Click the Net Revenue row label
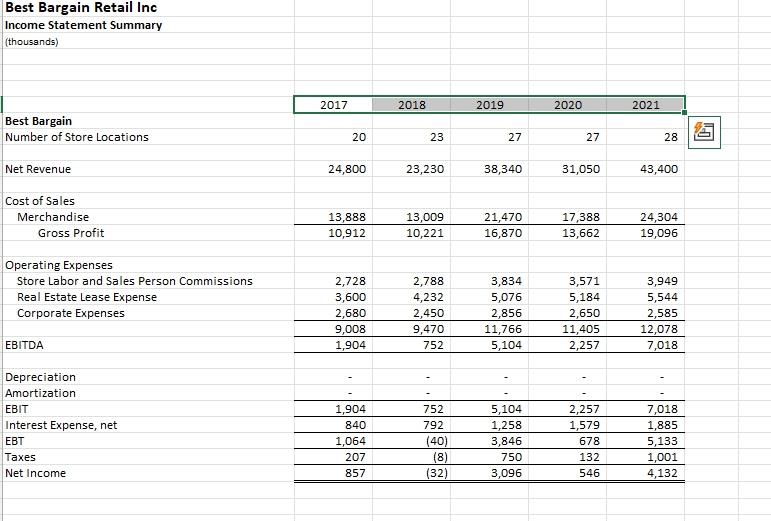This screenshot has width=771, height=521. click(x=38, y=169)
